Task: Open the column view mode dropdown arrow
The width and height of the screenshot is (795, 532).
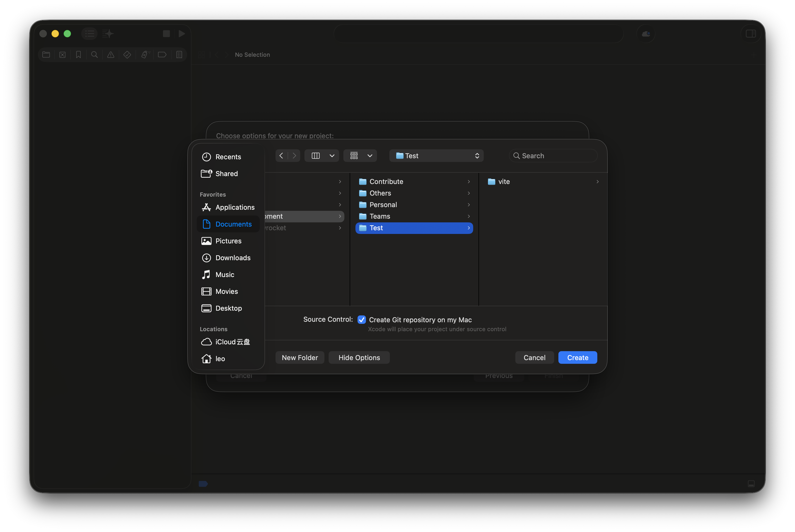Action: 332,156
